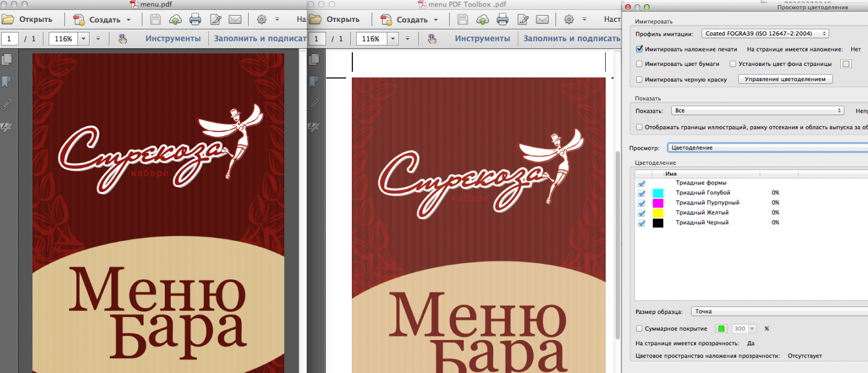Enable 'Имитировать черную краску' checkbox

coord(639,79)
